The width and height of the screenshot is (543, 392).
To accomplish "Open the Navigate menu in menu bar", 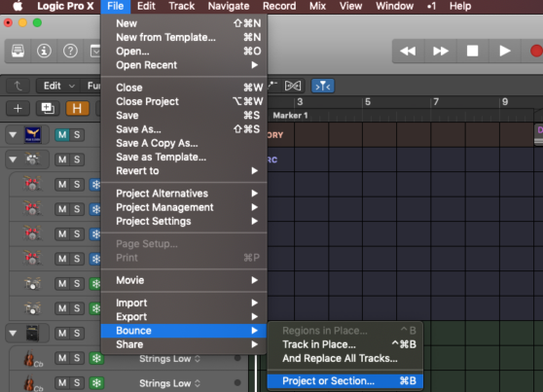I will pyautogui.click(x=229, y=6).
